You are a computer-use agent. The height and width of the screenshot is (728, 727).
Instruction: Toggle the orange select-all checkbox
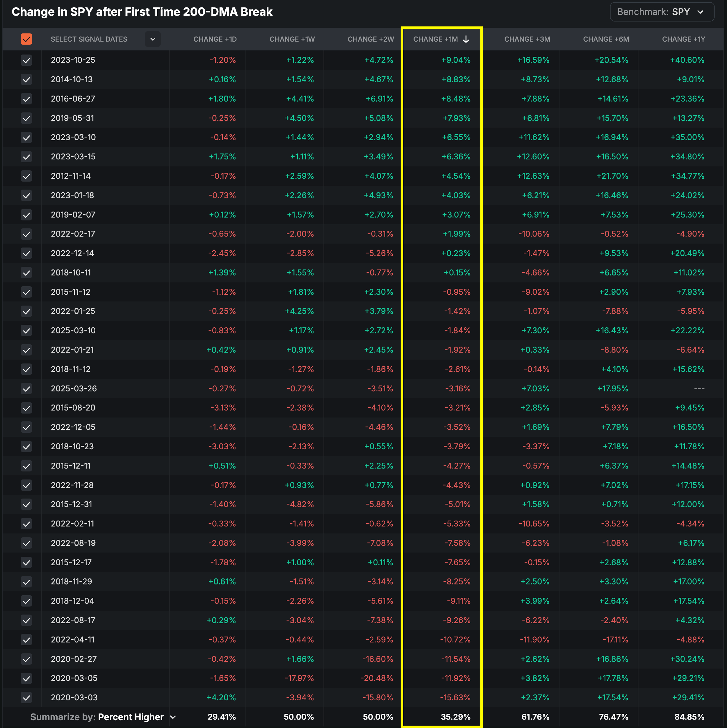(26, 39)
